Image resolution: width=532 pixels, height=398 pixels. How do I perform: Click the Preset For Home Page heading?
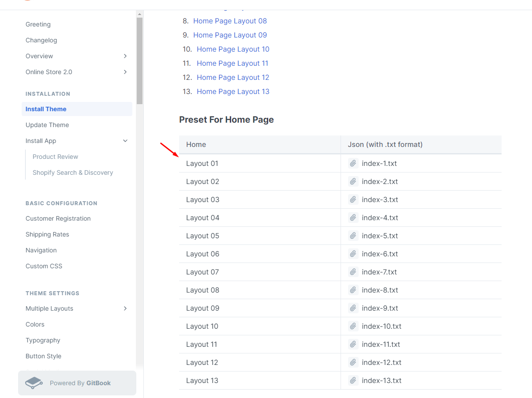(x=226, y=120)
